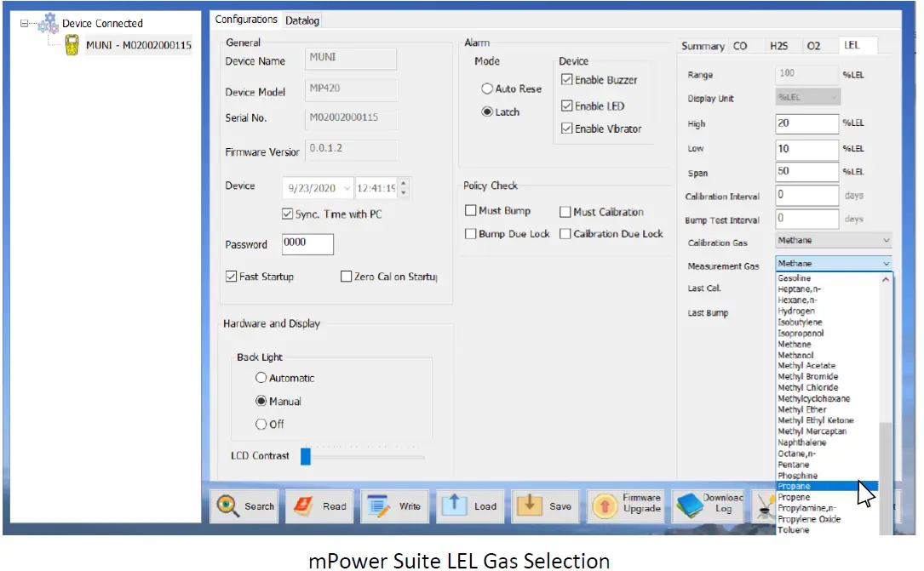Screen dimensions: 924x571
Task: Click the High alarm value field
Action: coord(806,123)
